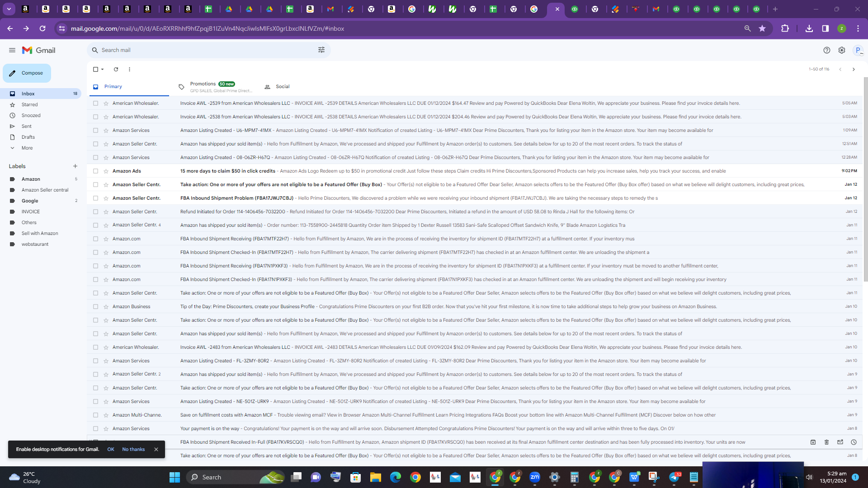The image size is (868, 488).
Task: Switch to the Promotions tab
Action: coord(216,87)
